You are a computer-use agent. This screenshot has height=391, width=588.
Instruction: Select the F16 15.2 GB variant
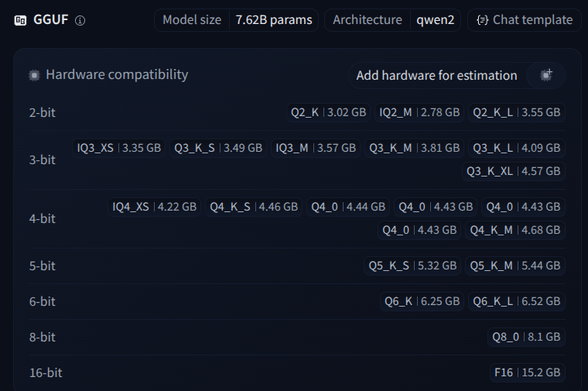click(x=527, y=372)
